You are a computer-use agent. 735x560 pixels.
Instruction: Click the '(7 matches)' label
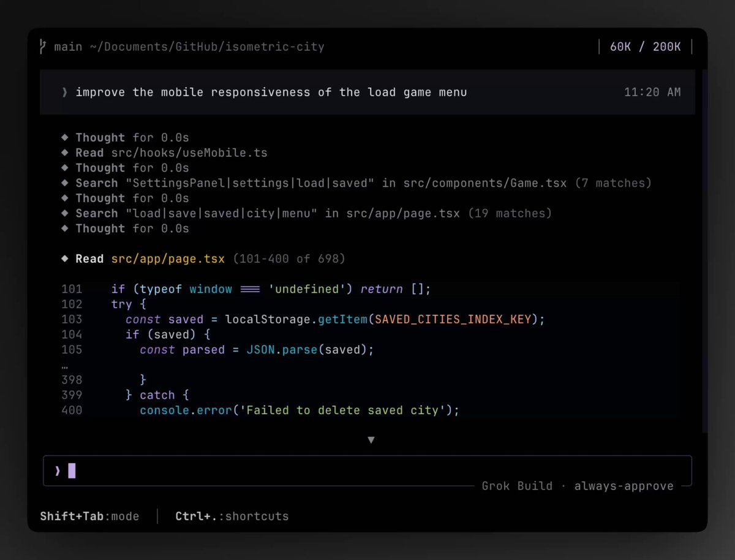click(613, 183)
